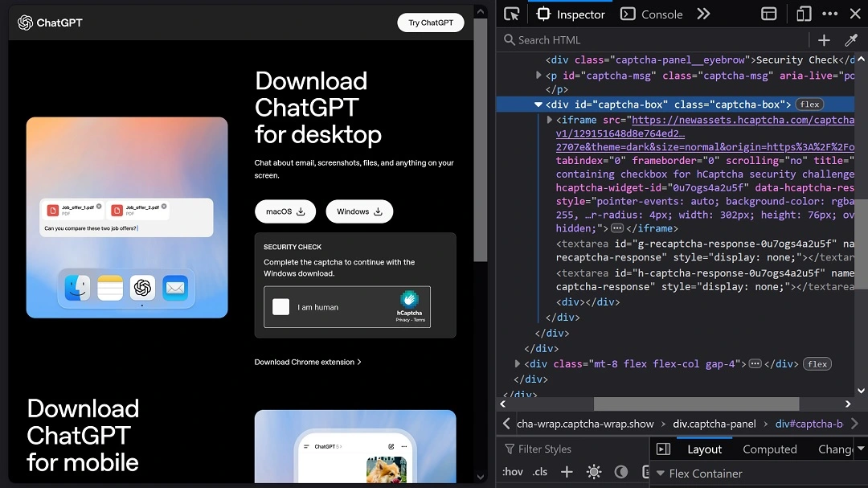This screenshot has height=488, width=868.
Task: Select captcha-wrap.show breadcrumb
Action: pos(585,424)
